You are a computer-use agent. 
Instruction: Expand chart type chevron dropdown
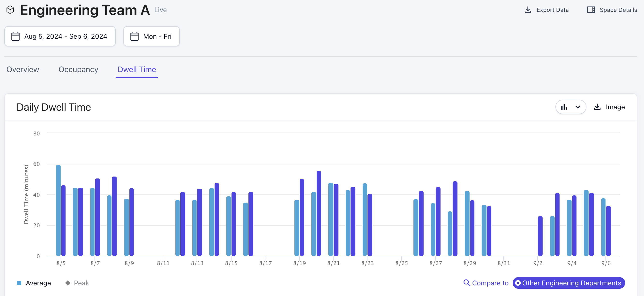click(577, 107)
